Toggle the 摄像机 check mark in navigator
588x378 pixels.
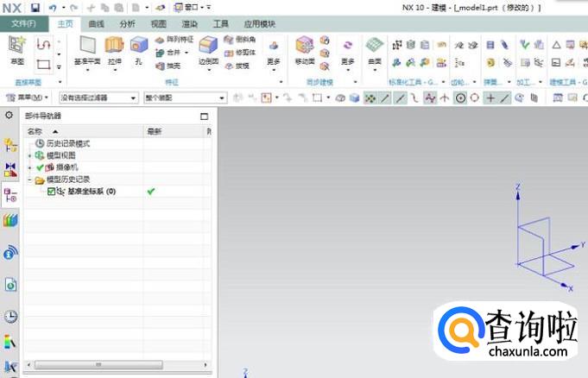pos(40,167)
